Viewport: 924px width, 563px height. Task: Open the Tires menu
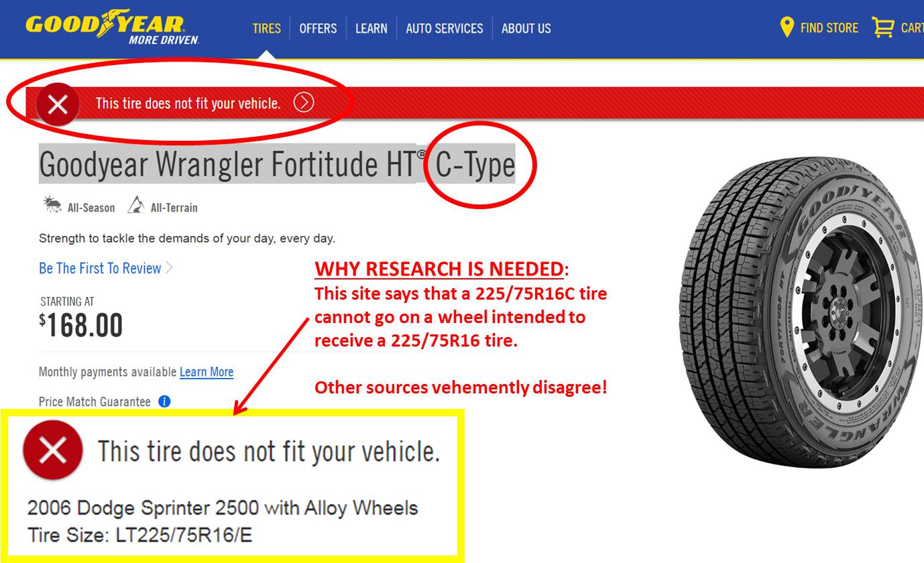[x=267, y=28]
